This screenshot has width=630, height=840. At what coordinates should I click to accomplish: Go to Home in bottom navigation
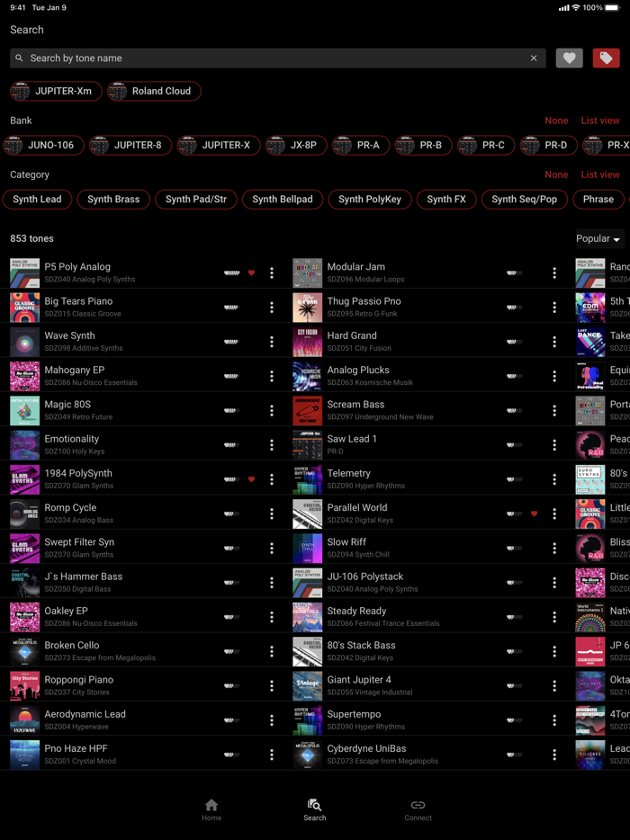pyautogui.click(x=211, y=810)
